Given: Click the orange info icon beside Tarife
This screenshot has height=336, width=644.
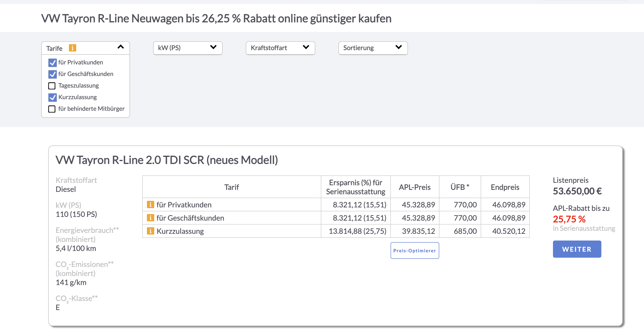Looking at the screenshot, I should click(73, 48).
